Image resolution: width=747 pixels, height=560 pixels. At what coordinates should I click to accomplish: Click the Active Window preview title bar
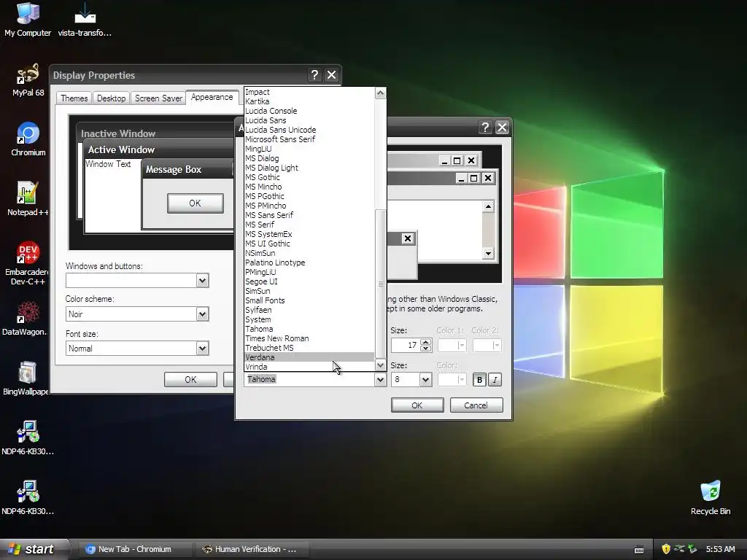pos(160,149)
